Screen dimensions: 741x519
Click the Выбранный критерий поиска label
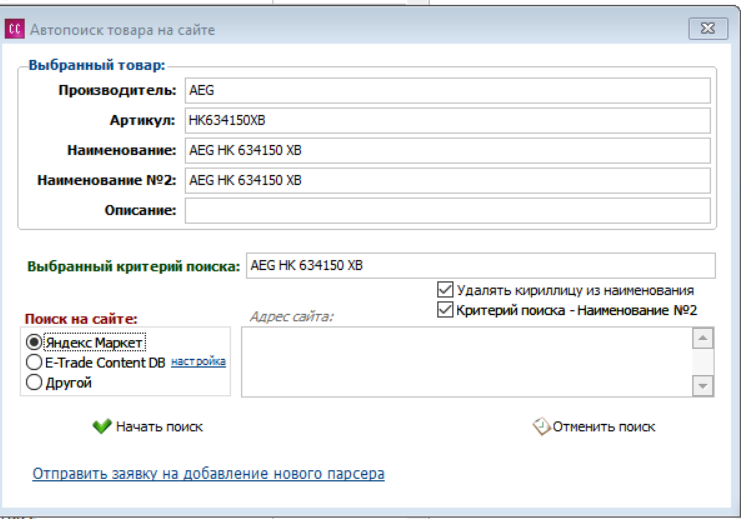click(x=134, y=267)
